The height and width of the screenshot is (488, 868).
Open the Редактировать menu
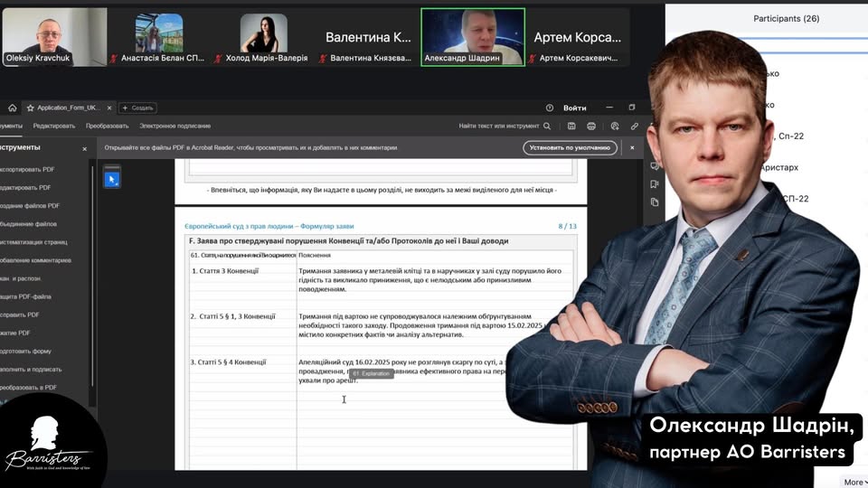point(54,127)
